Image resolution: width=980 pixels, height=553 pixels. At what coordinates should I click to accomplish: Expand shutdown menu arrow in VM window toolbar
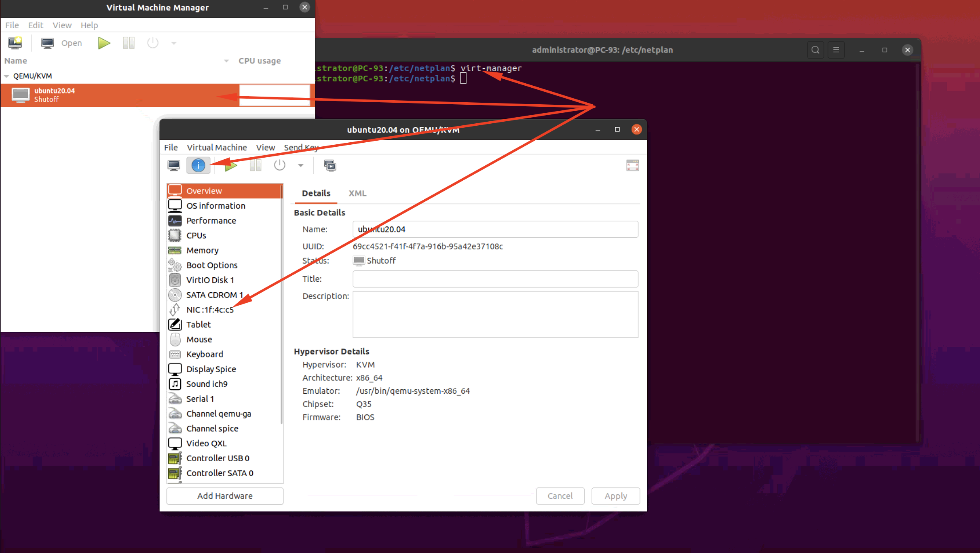(x=300, y=165)
